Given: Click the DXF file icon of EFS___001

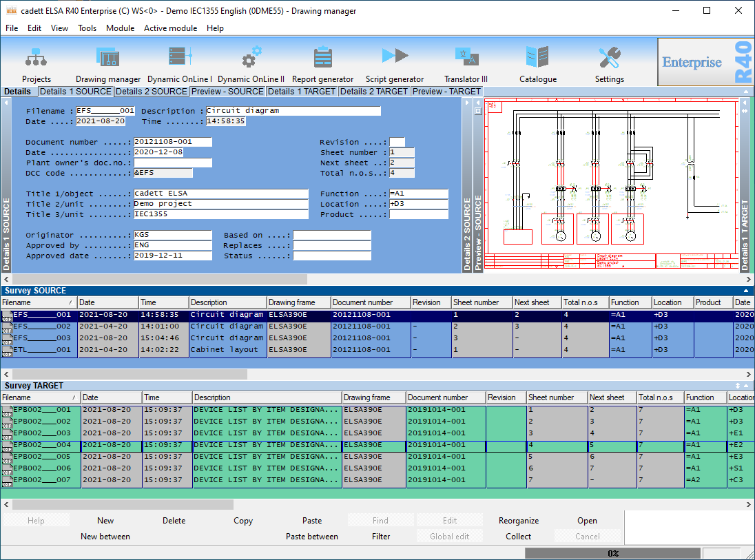Looking at the screenshot, I should [x=7, y=315].
